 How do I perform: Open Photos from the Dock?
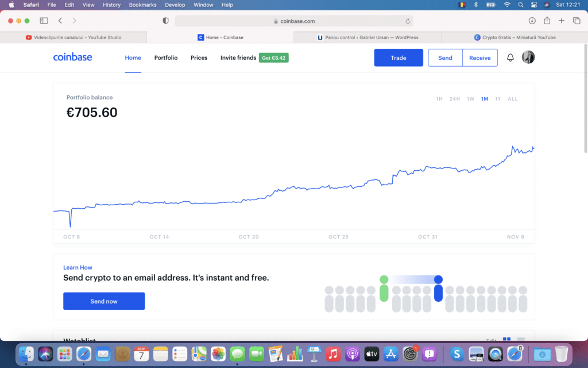pyautogui.click(x=218, y=354)
